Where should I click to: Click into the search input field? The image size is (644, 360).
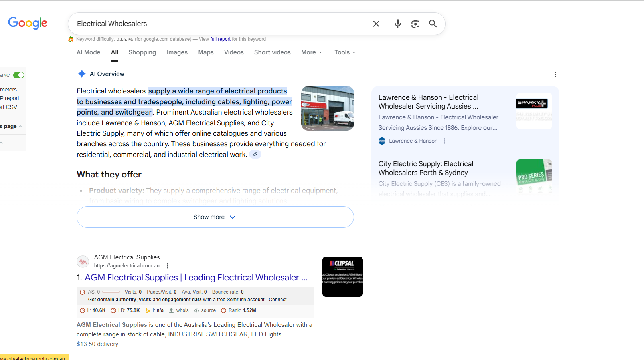click(219, 24)
